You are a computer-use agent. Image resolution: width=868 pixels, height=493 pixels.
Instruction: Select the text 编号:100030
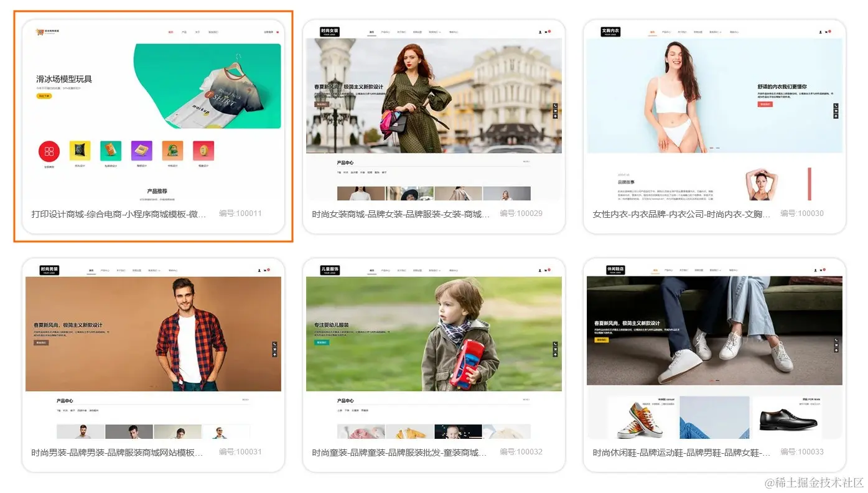pyautogui.click(x=801, y=214)
